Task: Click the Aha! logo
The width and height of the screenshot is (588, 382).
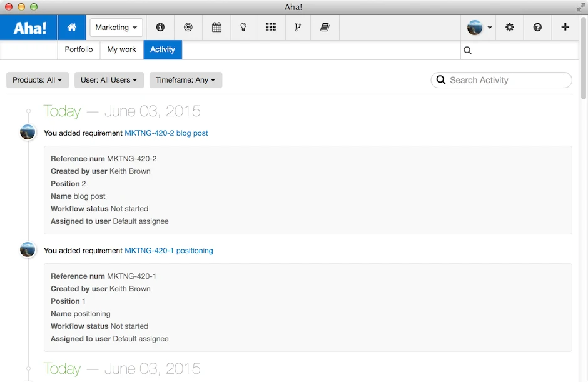Action: [29, 28]
